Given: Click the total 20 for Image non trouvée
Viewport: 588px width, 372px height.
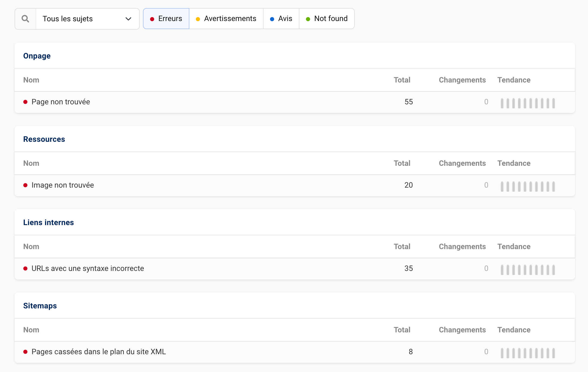Looking at the screenshot, I should click(x=409, y=185).
